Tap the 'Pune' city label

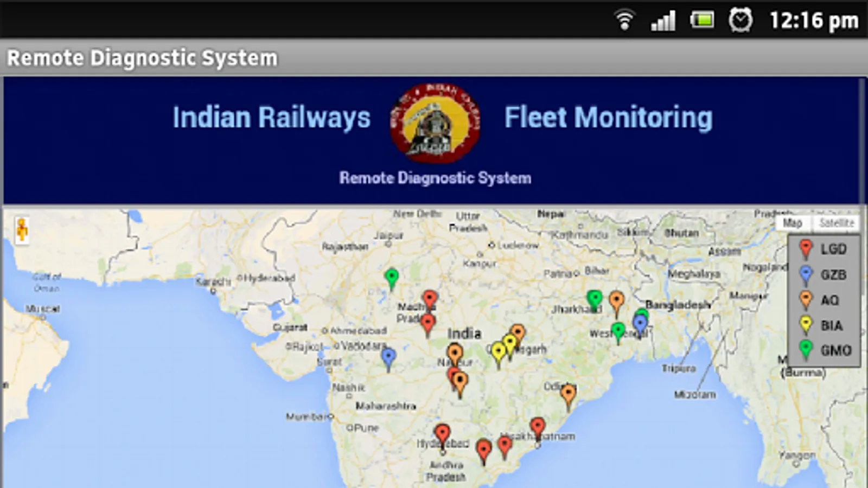pyautogui.click(x=366, y=428)
